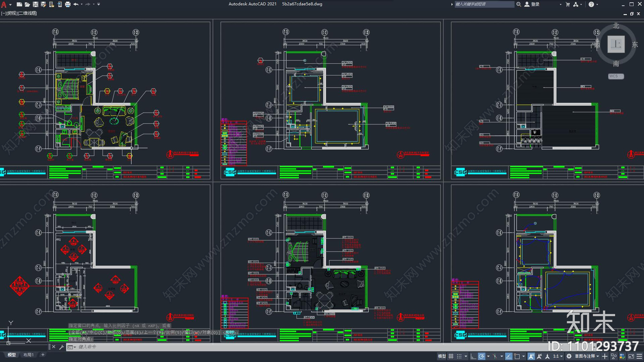
Task: Click the Isolate Objects icon in status bar
Action: pos(613,356)
